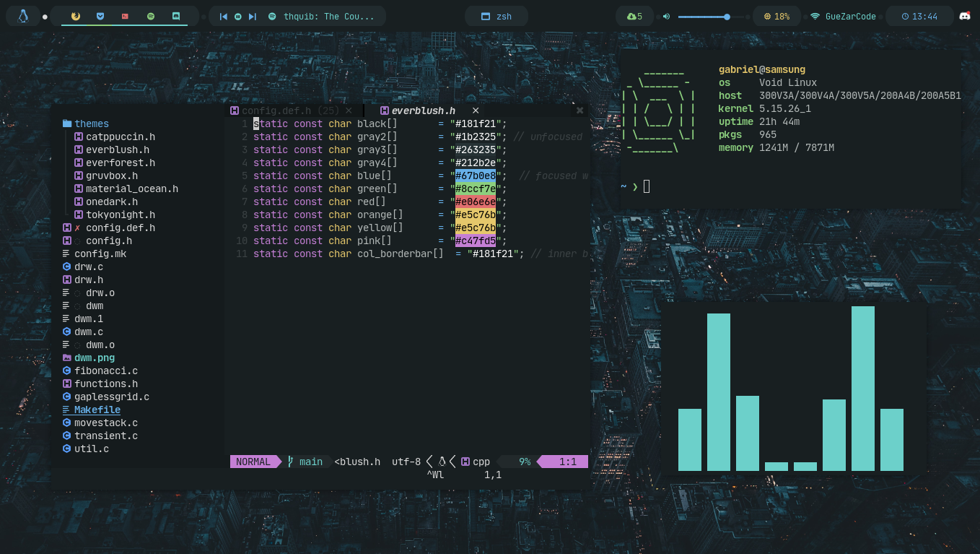The width and height of the screenshot is (980, 554).
Task: Click the C icon beside movestack.c
Action: [x=67, y=423]
